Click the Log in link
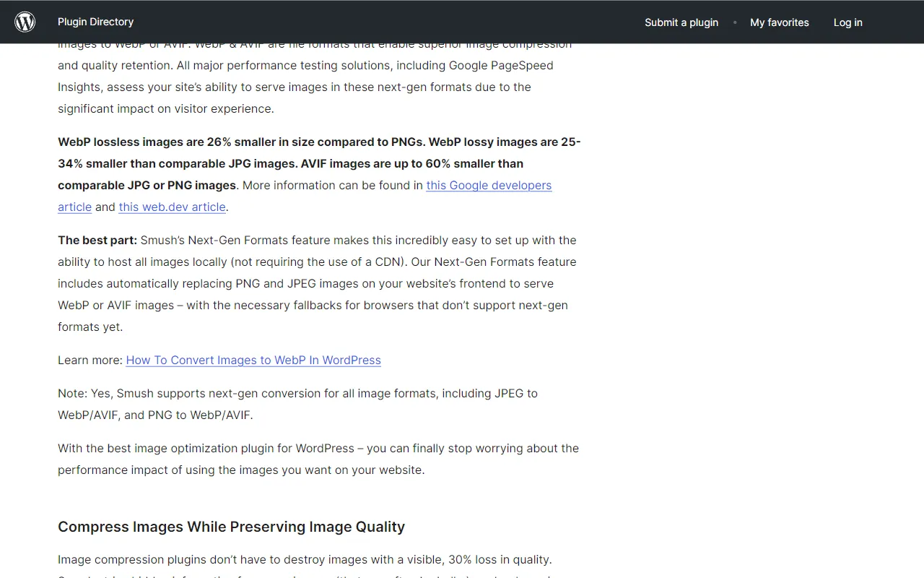Viewport: 924px width, 578px height. pyautogui.click(x=847, y=22)
